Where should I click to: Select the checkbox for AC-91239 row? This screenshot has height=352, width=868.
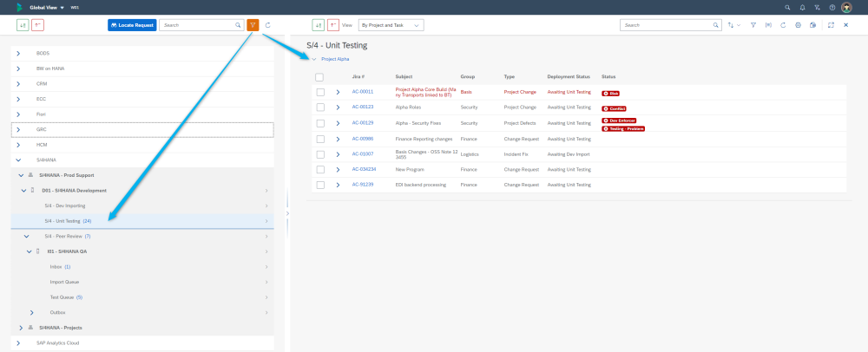320,185
